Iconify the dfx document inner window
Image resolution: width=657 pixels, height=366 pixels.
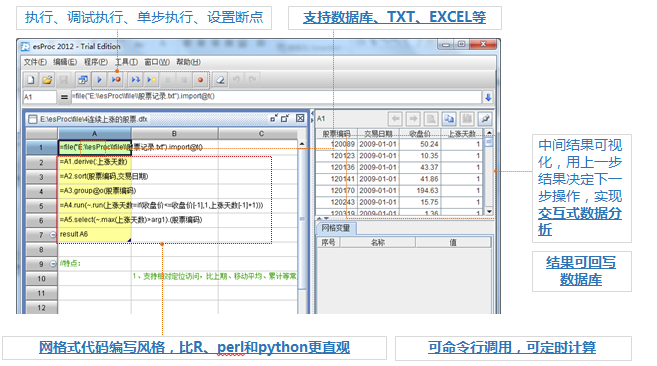click(x=274, y=119)
